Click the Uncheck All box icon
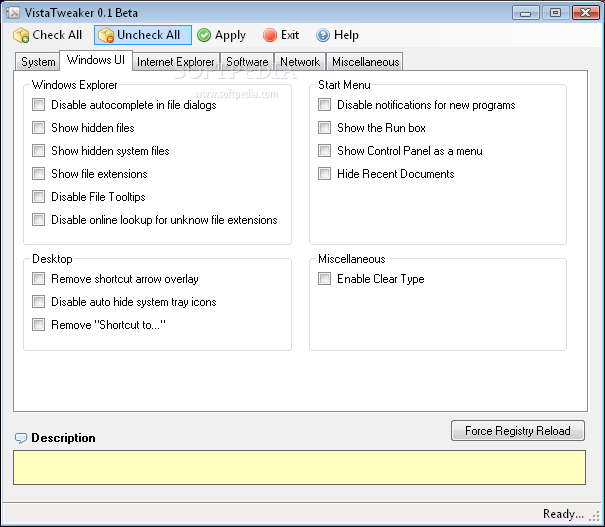The height and width of the screenshot is (527, 605). point(106,35)
